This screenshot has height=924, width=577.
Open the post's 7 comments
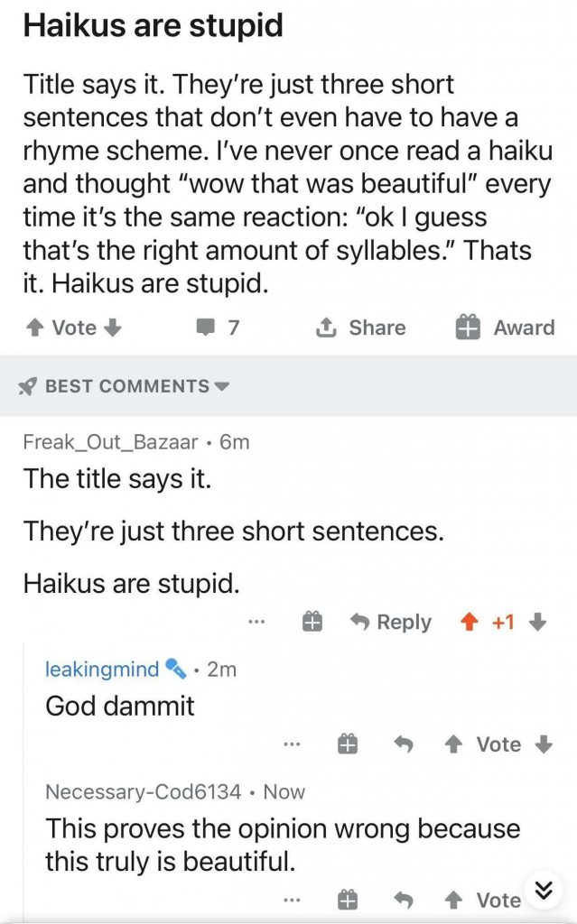218,327
